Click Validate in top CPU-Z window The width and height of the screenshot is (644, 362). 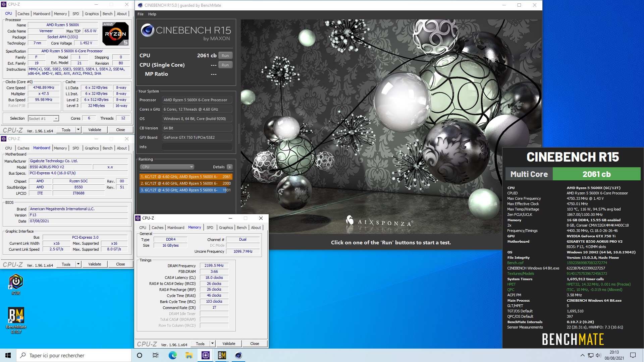pos(95,130)
